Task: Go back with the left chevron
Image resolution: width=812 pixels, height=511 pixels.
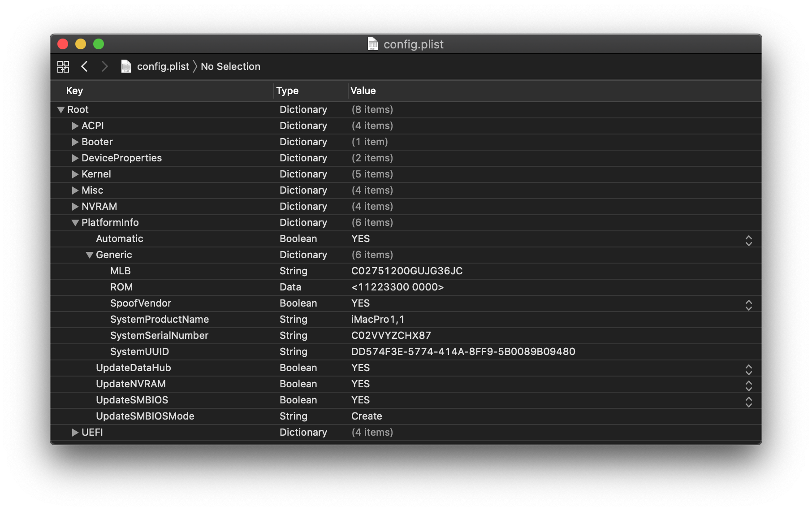Action: (x=84, y=67)
